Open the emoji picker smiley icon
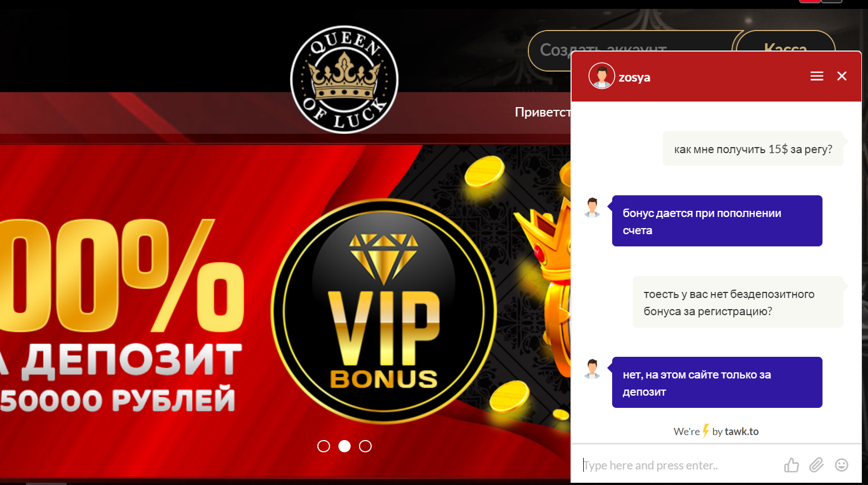This screenshot has height=485, width=868. [x=841, y=465]
